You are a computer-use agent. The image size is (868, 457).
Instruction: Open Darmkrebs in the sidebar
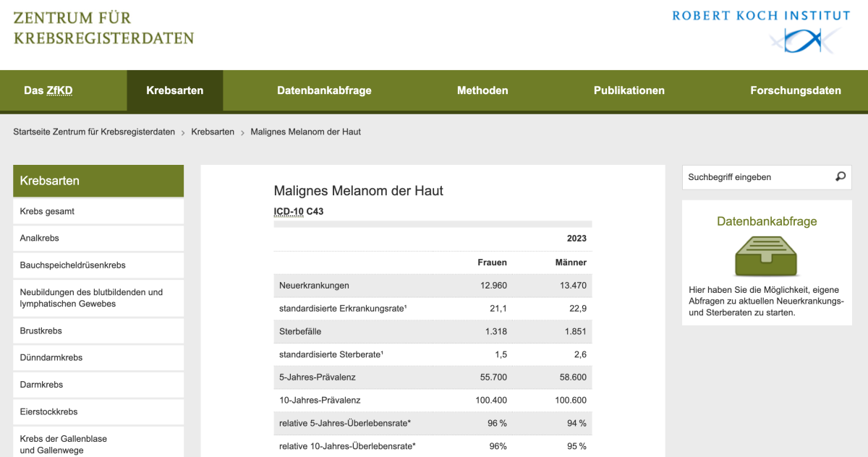(98, 385)
